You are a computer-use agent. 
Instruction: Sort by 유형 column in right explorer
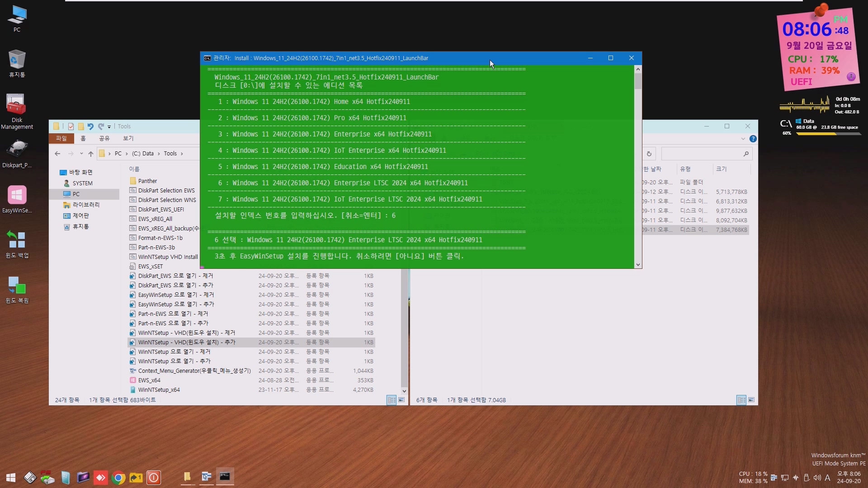685,169
